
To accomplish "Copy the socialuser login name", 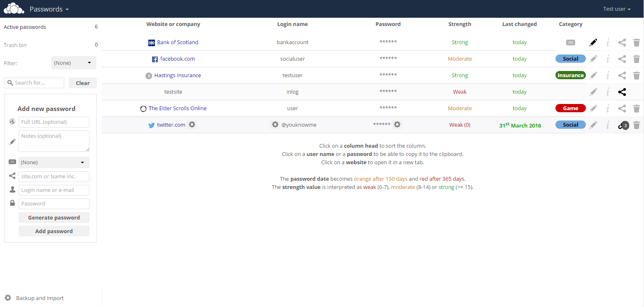I will click(x=293, y=59).
